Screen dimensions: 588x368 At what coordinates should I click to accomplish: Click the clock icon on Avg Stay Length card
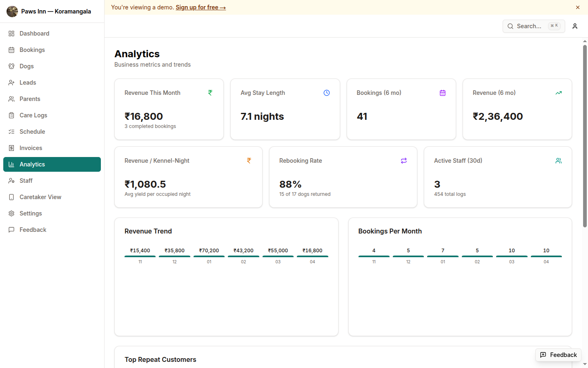coord(327,93)
